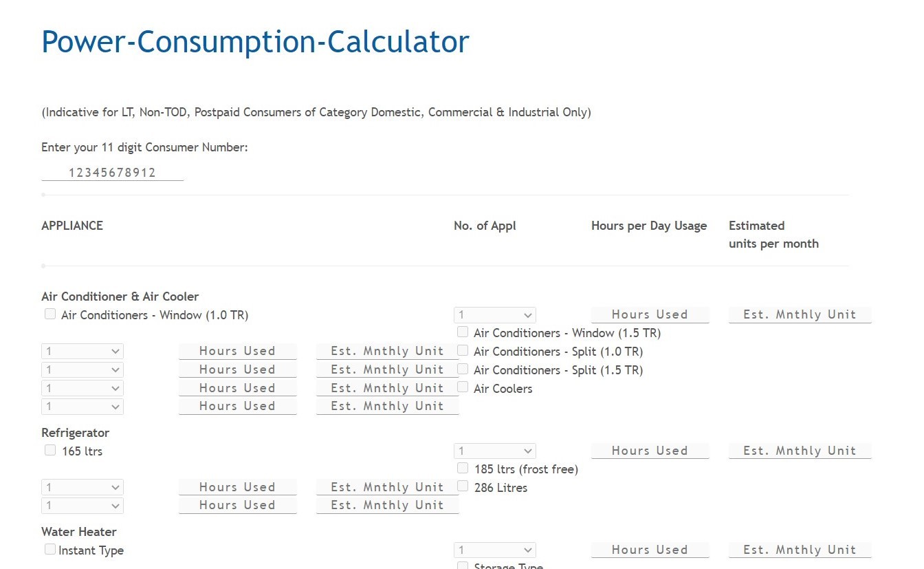Click Est. Mnthly Unit field in the 165 ltrs row
The image size is (924, 569).
click(800, 451)
